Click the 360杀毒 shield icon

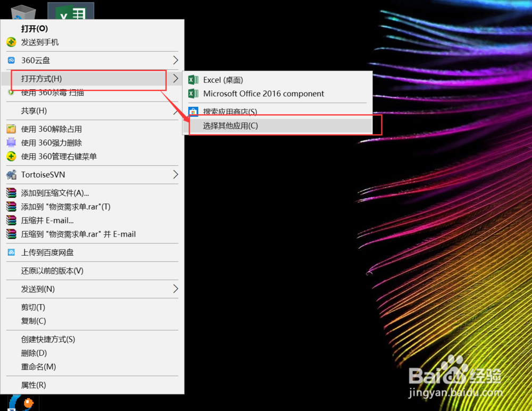tap(11, 92)
